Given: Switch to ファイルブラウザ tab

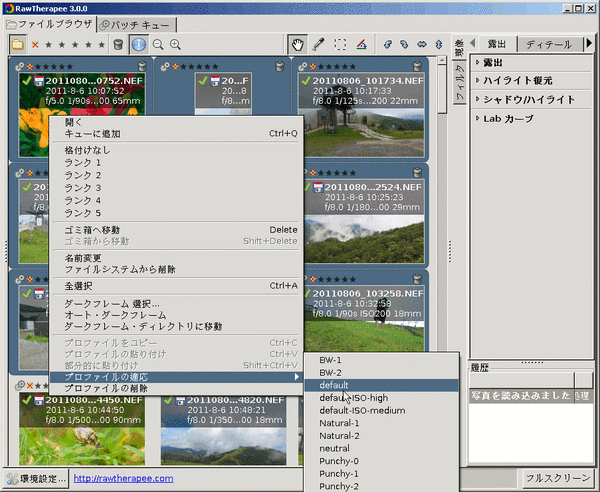Looking at the screenshot, I should point(50,24).
